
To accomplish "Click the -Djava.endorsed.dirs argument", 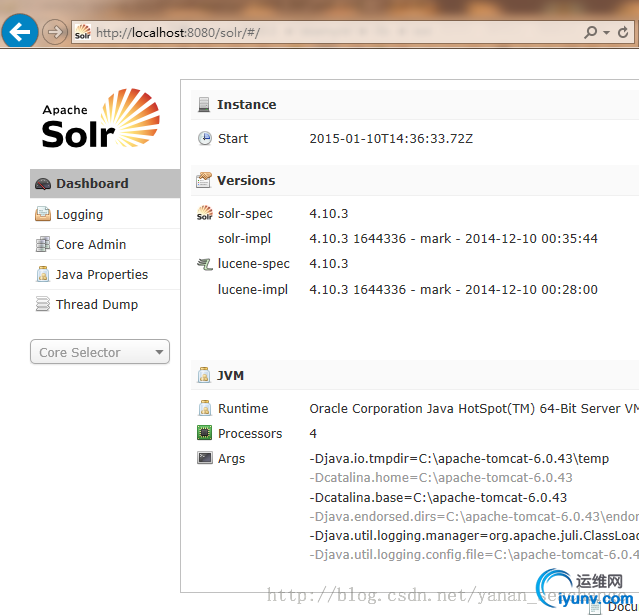I will [x=474, y=516].
